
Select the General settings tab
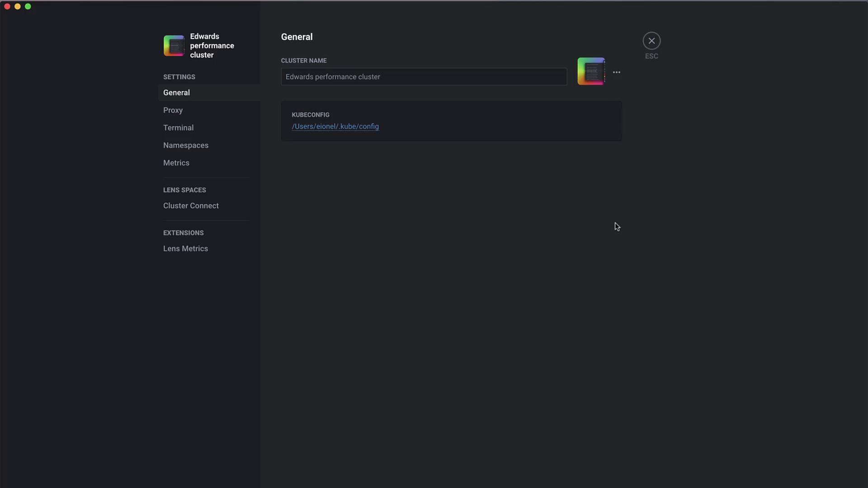[x=176, y=93]
